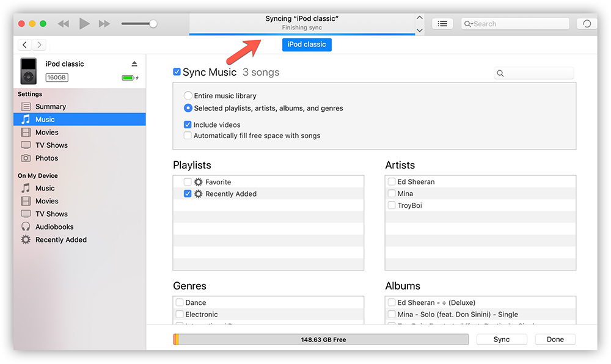Uncheck the Sync Music checkbox
Image resolution: width=611 pixels, height=364 pixels.
pyautogui.click(x=177, y=72)
